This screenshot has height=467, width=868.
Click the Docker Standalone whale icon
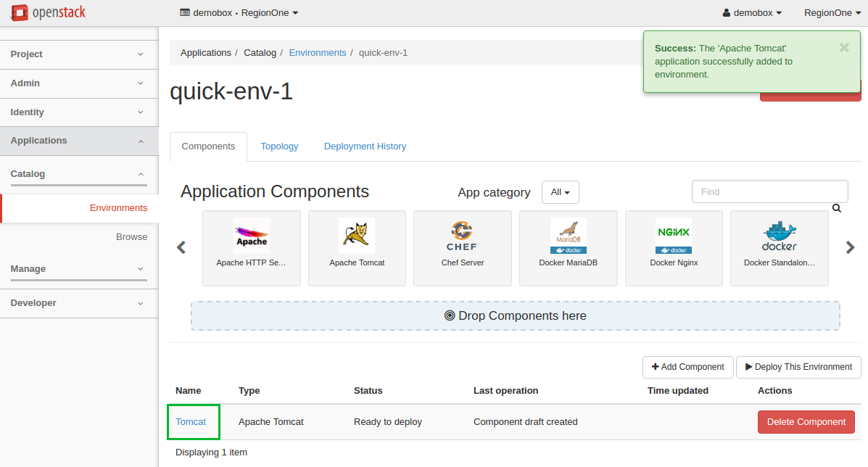coord(779,235)
